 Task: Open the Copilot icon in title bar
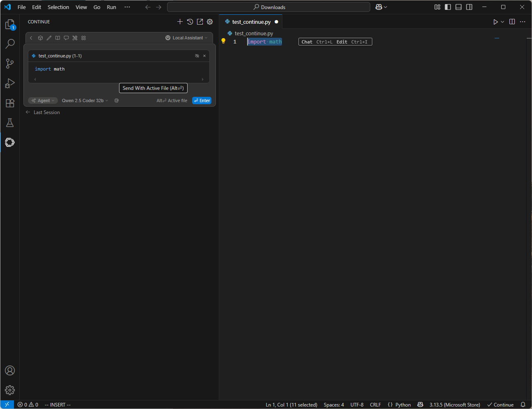point(379,7)
